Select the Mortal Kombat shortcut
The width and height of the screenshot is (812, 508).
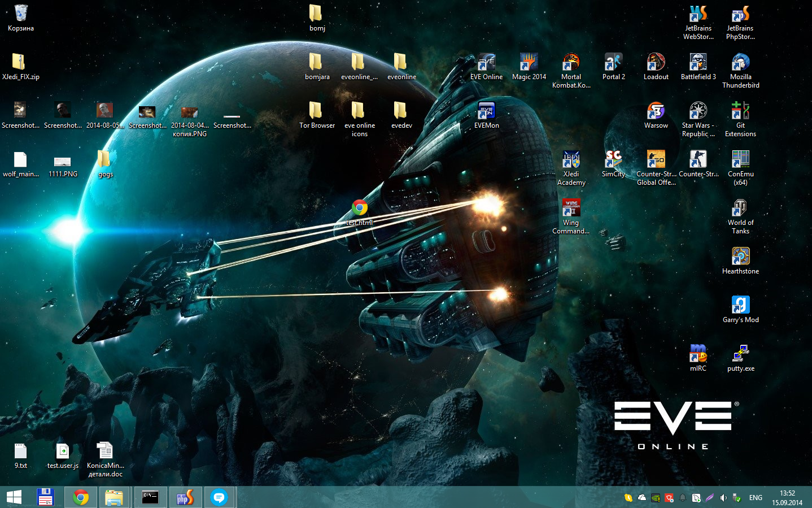coord(571,71)
